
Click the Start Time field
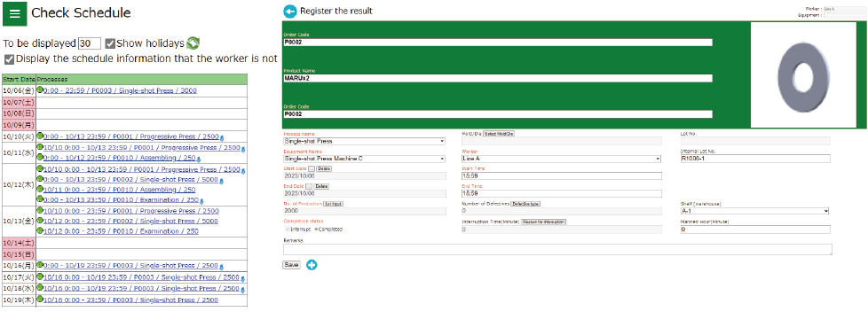[561, 176]
